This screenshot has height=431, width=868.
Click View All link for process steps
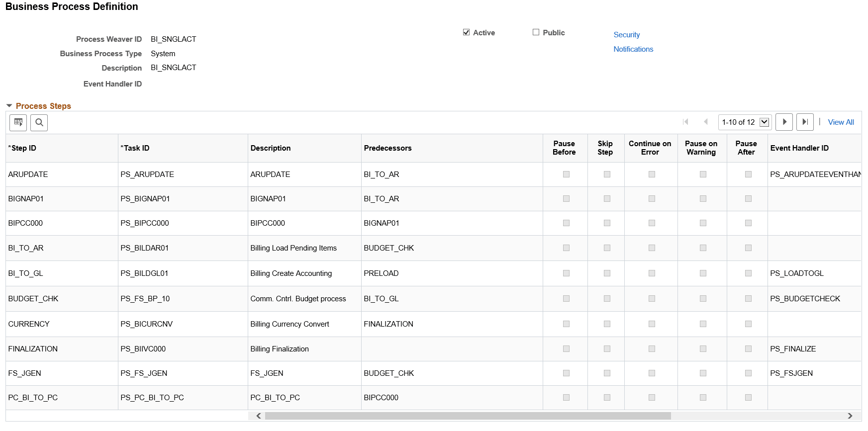pos(841,122)
